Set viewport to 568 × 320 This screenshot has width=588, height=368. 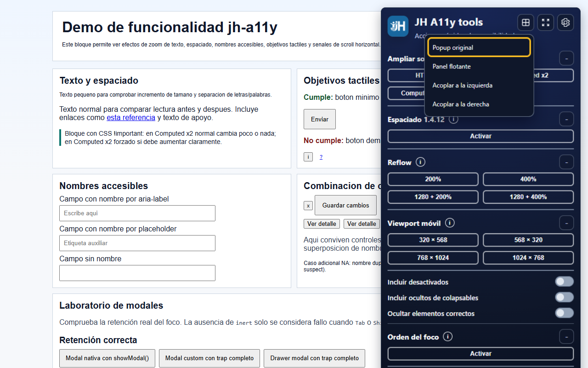(x=528, y=240)
